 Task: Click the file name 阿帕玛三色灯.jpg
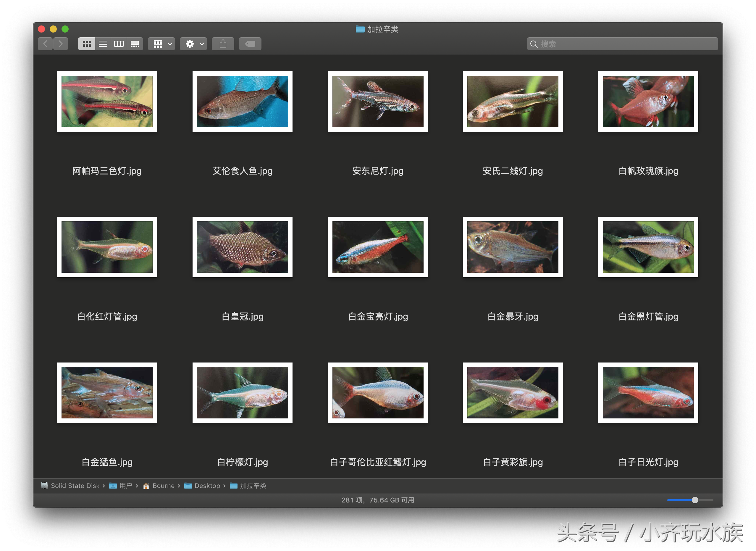point(107,171)
